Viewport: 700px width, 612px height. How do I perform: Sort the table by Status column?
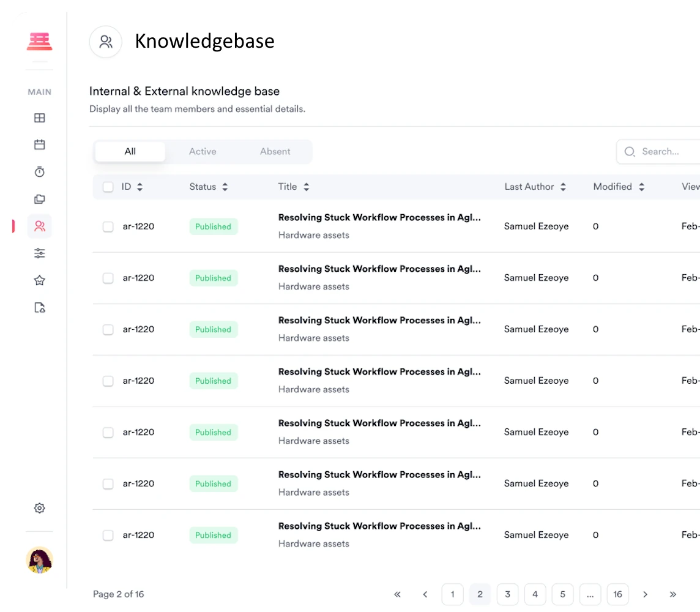click(225, 187)
